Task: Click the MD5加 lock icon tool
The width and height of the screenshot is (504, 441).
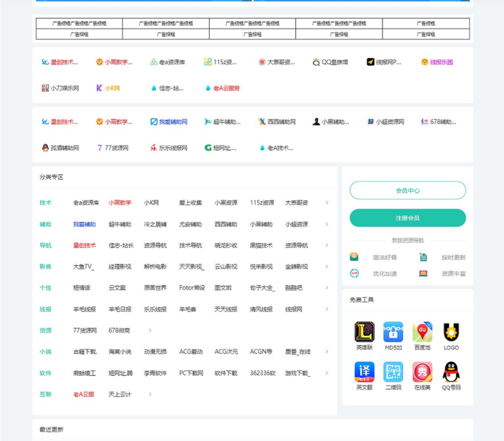Action: [393, 332]
